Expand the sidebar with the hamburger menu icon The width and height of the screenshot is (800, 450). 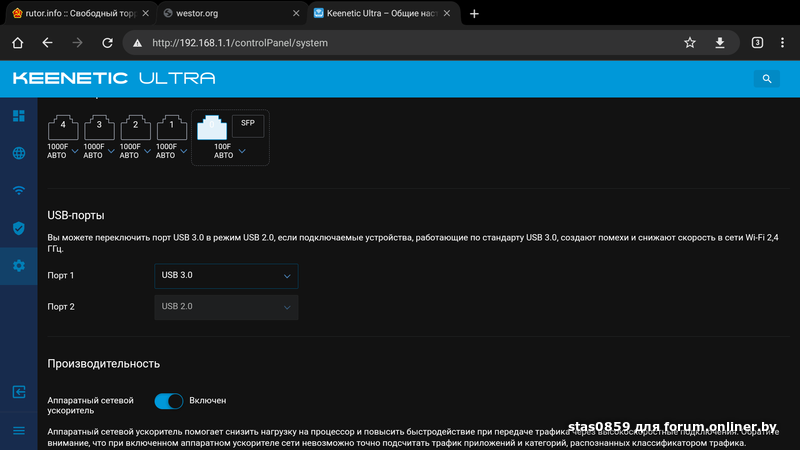tap(19, 431)
